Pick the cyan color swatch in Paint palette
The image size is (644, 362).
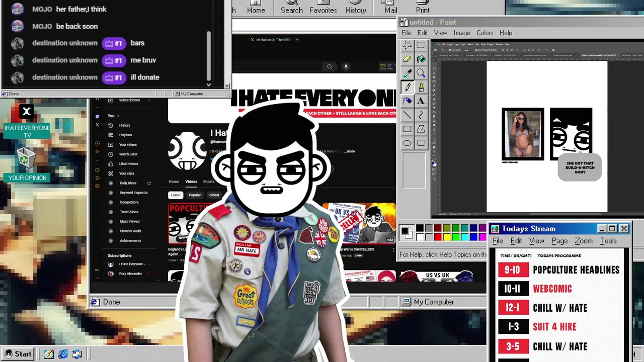(464, 237)
